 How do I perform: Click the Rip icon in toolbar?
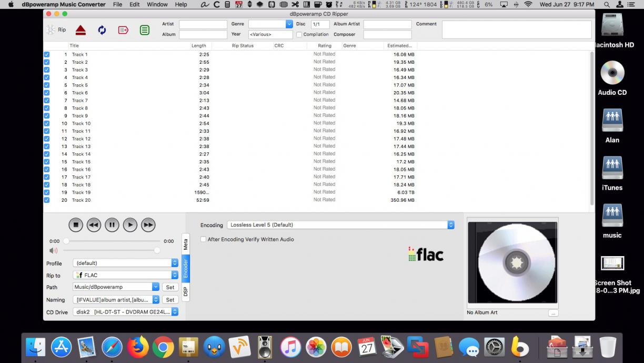pos(51,30)
